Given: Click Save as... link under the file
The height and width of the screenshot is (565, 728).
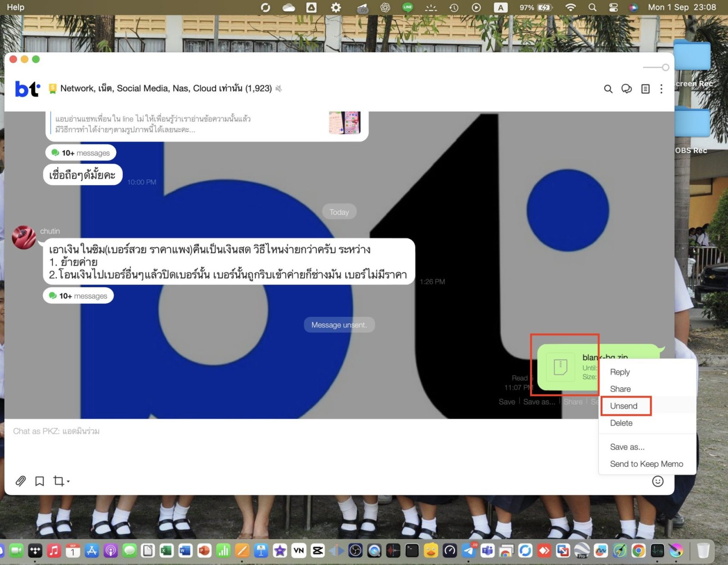Looking at the screenshot, I should (x=539, y=402).
